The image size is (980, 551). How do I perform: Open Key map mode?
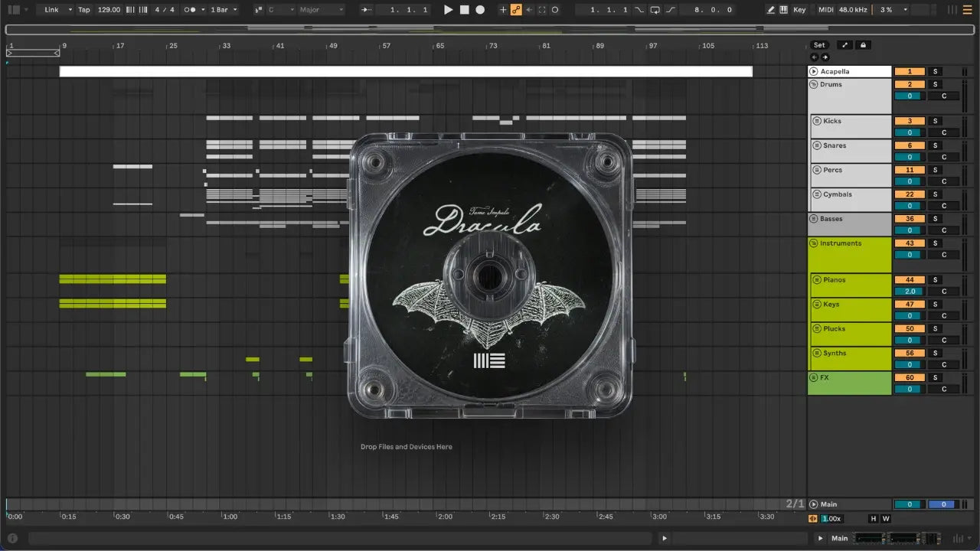coord(799,10)
